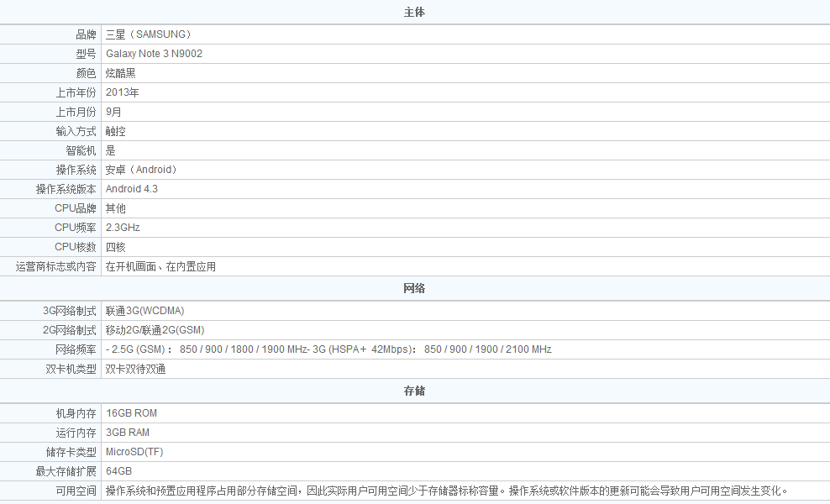Click the color value '炫酷黑'
Screen dimensions: 830x504
click(121, 73)
